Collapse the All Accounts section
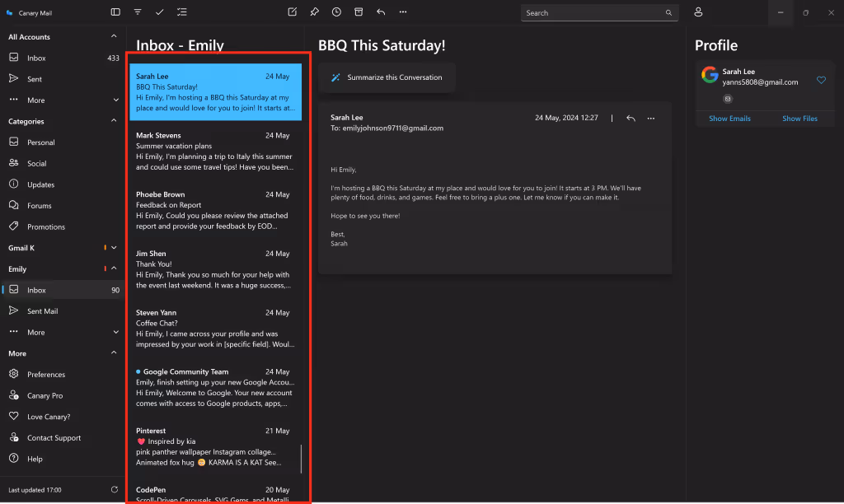Image resolution: width=844 pixels, height=504 pixels. [x=114, y=36]
